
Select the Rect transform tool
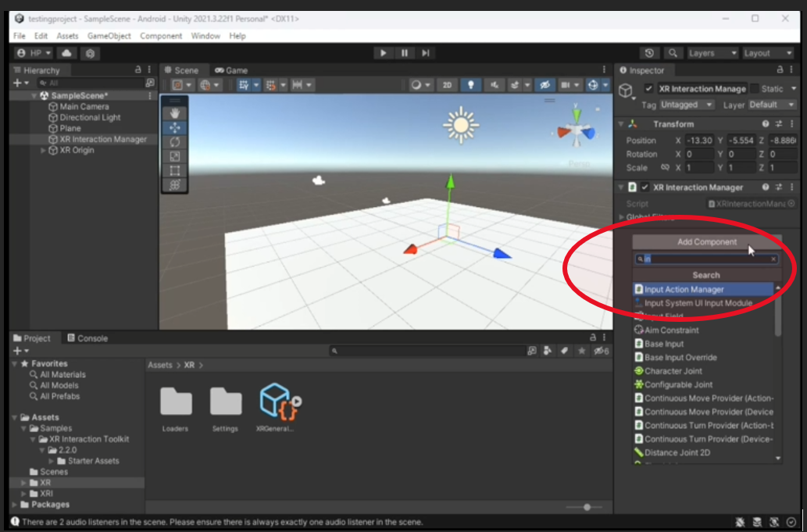click(175, 171)
